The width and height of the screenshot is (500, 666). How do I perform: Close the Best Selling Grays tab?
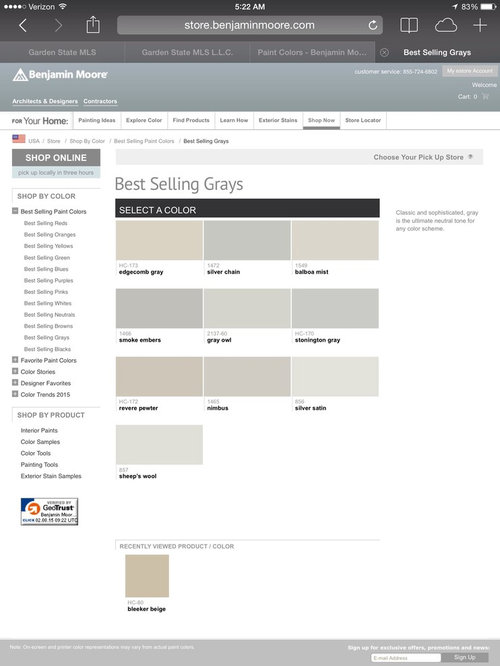(384, 52)
